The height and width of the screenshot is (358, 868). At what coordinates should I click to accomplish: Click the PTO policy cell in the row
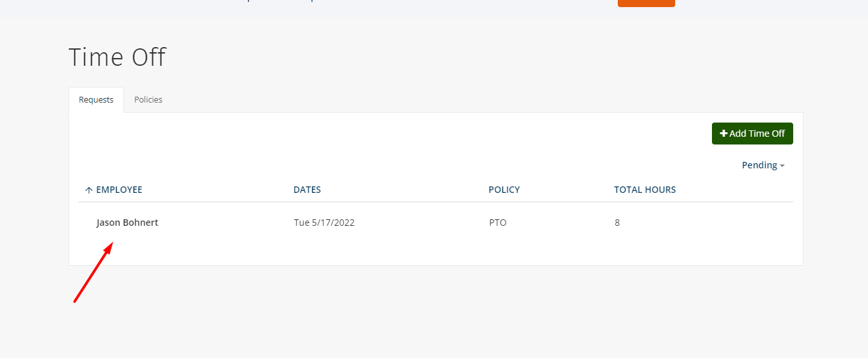498,223
